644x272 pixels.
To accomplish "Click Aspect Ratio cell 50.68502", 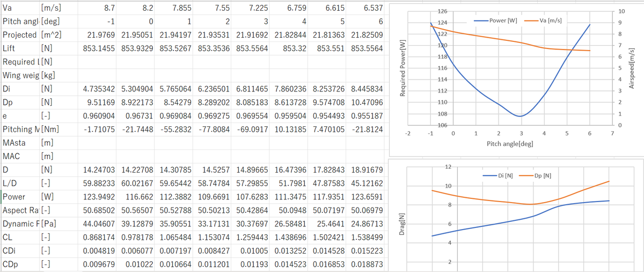I will [x=98, y=210].
